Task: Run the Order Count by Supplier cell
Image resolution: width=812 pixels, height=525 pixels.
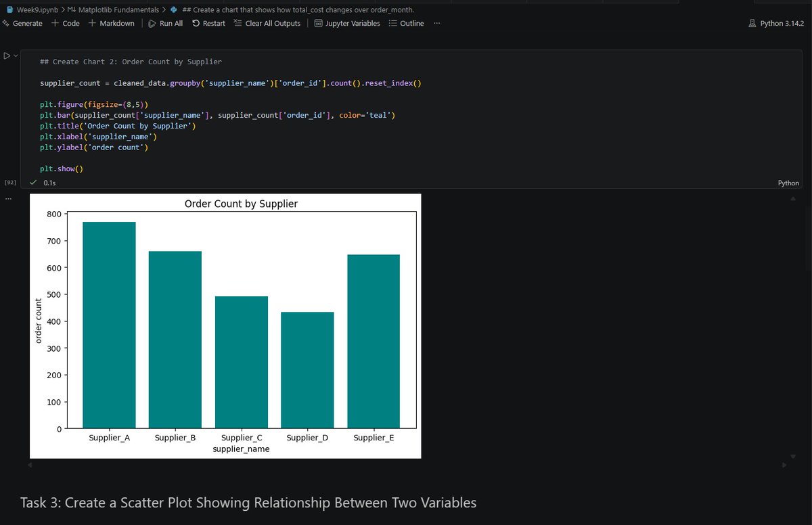Action: (x=7, y=56)
